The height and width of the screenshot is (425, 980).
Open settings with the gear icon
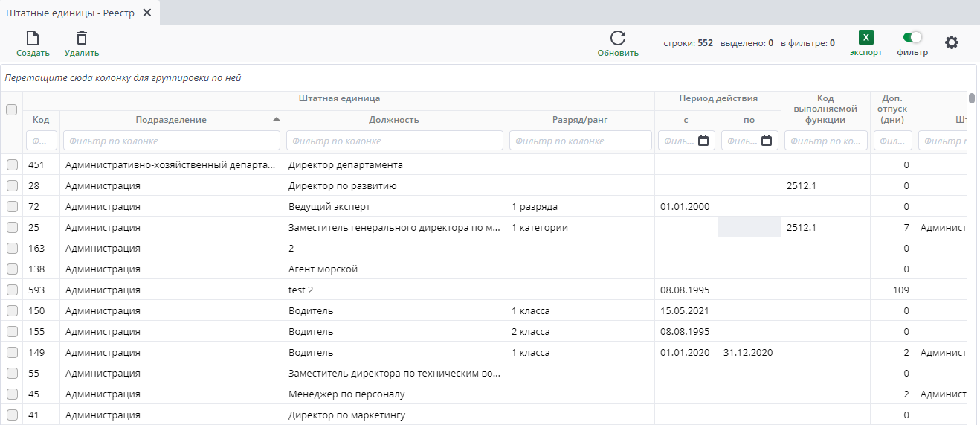tap(952, 42)
